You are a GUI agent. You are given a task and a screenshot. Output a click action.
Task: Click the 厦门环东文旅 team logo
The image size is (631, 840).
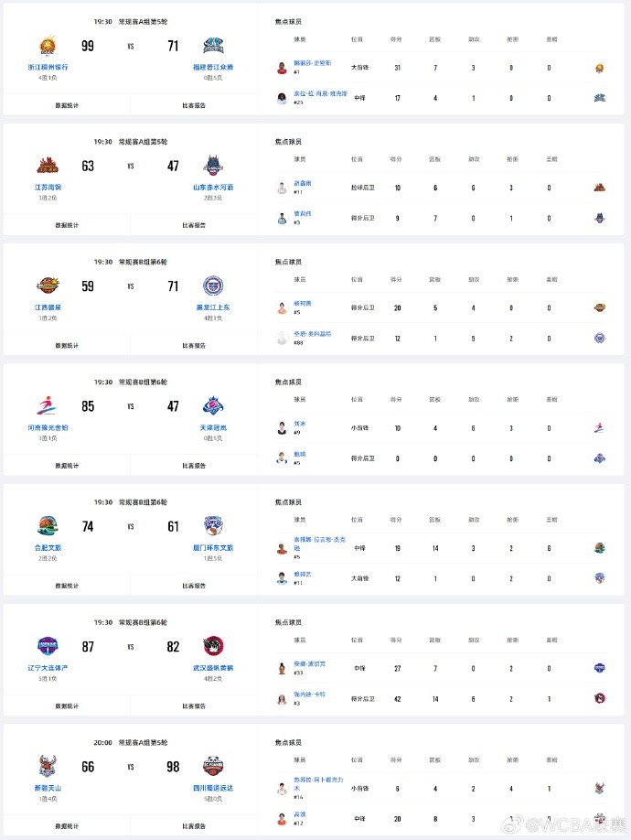click(x=213, y=526)
